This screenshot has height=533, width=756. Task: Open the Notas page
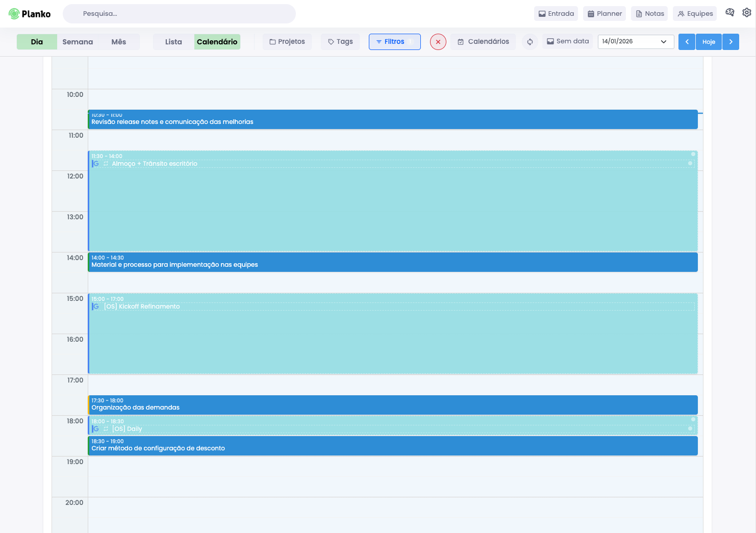tap(649, 14)
